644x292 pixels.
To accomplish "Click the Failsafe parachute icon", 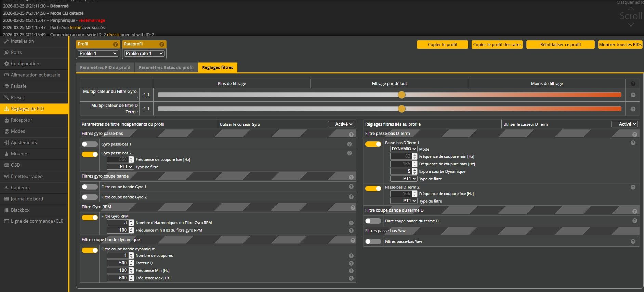I will 6,86.
